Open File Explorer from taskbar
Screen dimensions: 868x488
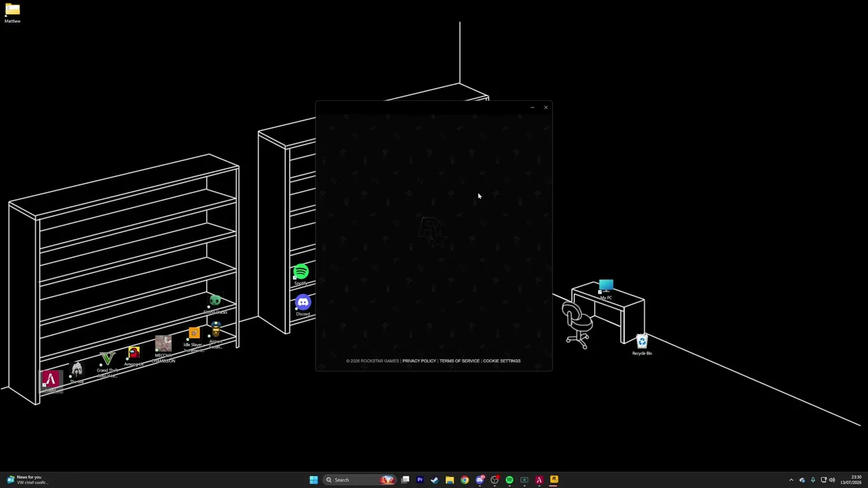point(450,480)
